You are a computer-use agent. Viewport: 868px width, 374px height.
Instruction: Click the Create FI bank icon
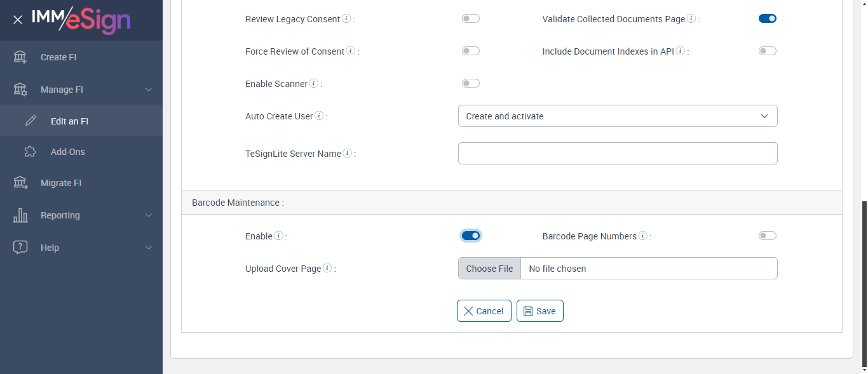tap(20, 57)
